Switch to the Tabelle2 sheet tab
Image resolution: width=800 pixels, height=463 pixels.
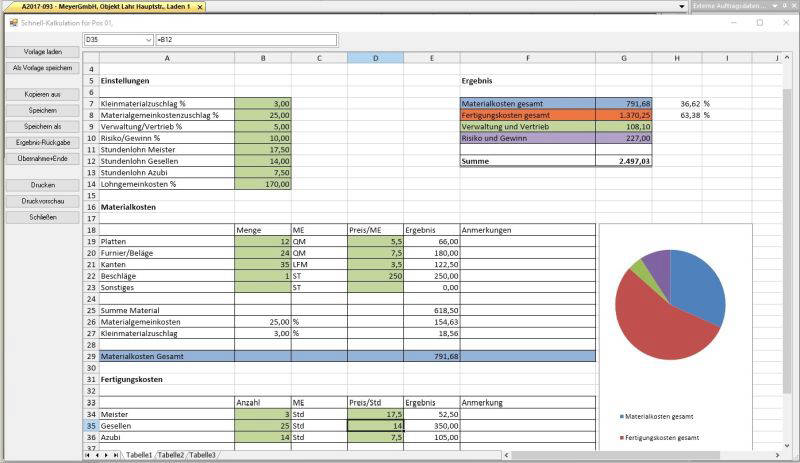point(171,455)
